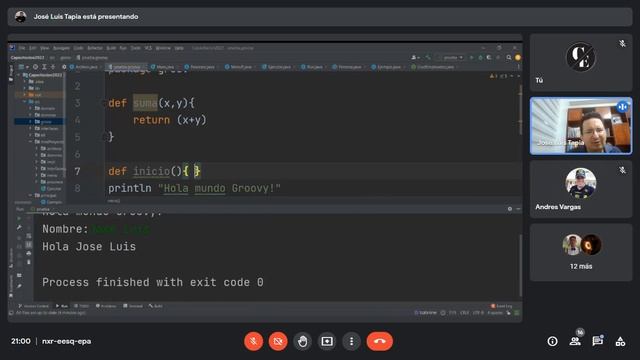
Task: Open the meeting details info icon
Action: (x=552, y=341)
